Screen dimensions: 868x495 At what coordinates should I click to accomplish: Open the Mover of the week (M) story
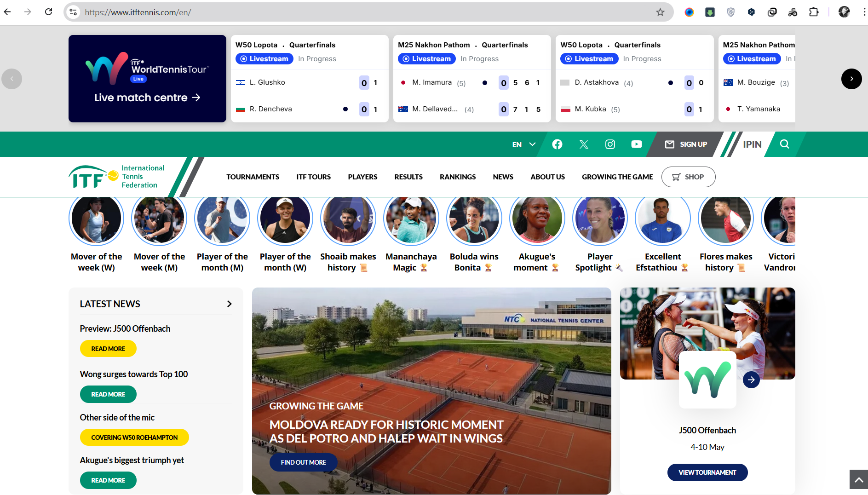[159, 235]
